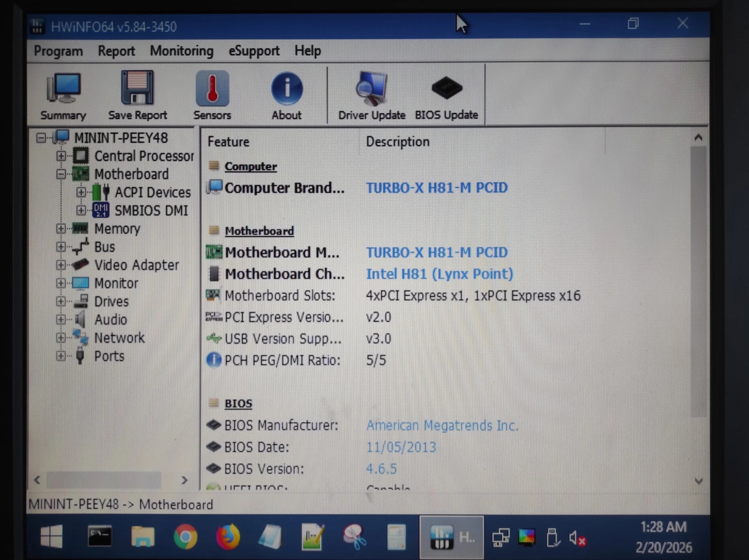Click the vertical scrollbar up arrow
Image resolution: width=749 pixels, height=560 pixels.
click(x=698, y=137)
